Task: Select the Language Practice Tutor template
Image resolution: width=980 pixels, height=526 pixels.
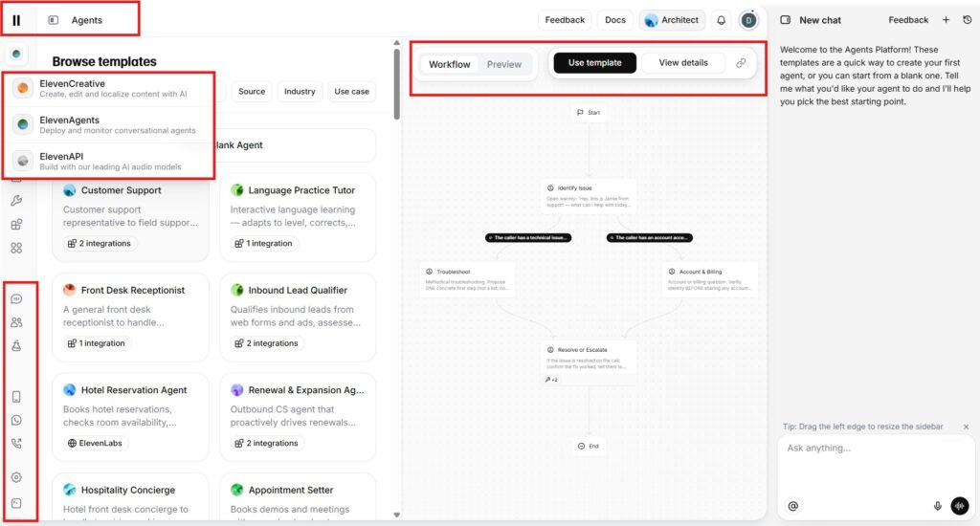Action: point(298,217)
